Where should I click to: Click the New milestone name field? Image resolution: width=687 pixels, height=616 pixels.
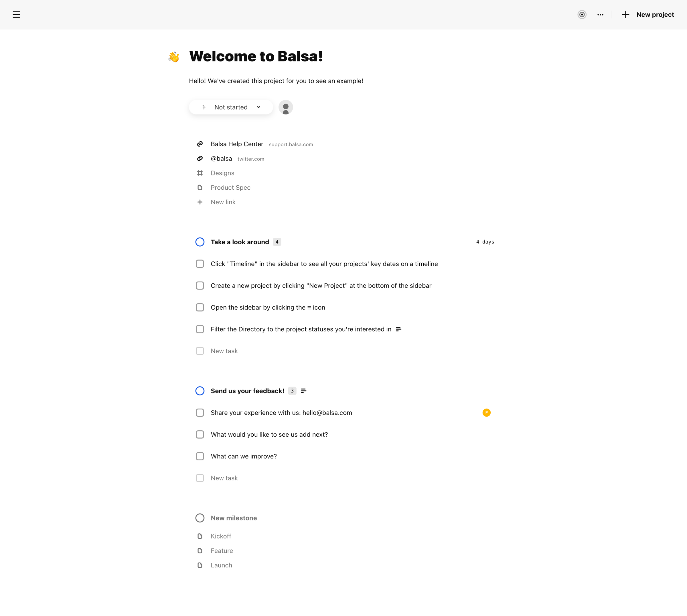pyautogui.click(x=234, y=518)
